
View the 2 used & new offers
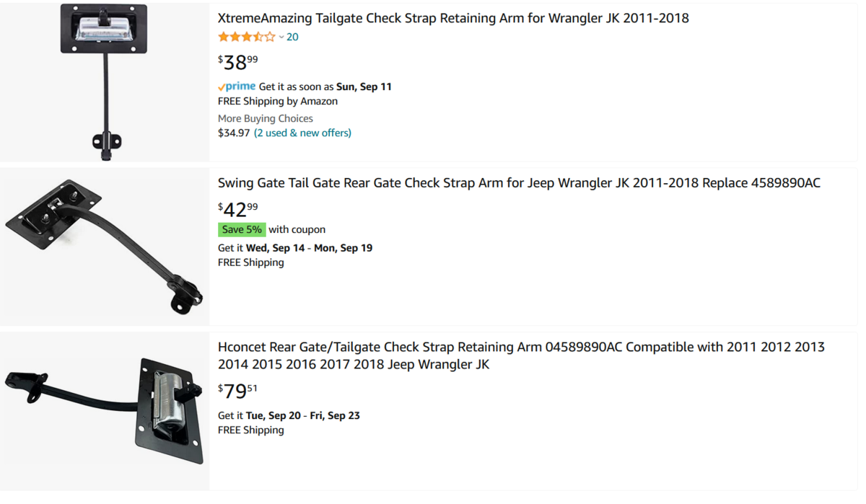(x=302, y=133)
